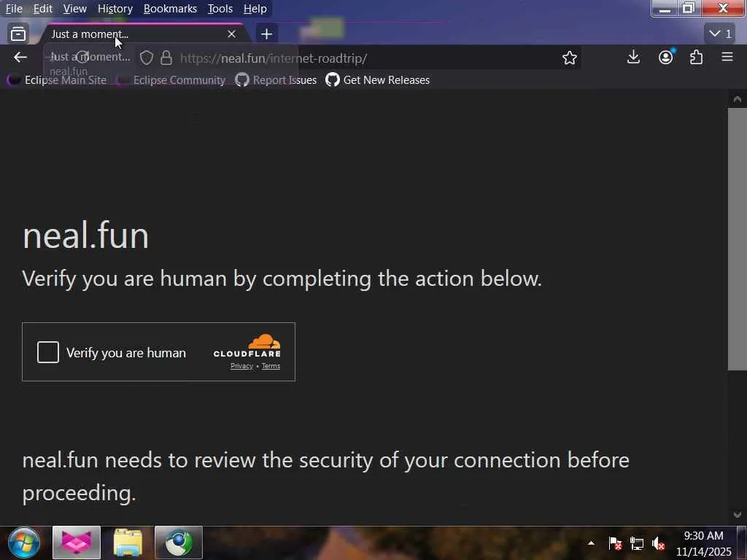Image resolution: width=747 pixels, height=560 pixels.
Task: Click the Cloudflare logo
Action: [x=247, y=346]
